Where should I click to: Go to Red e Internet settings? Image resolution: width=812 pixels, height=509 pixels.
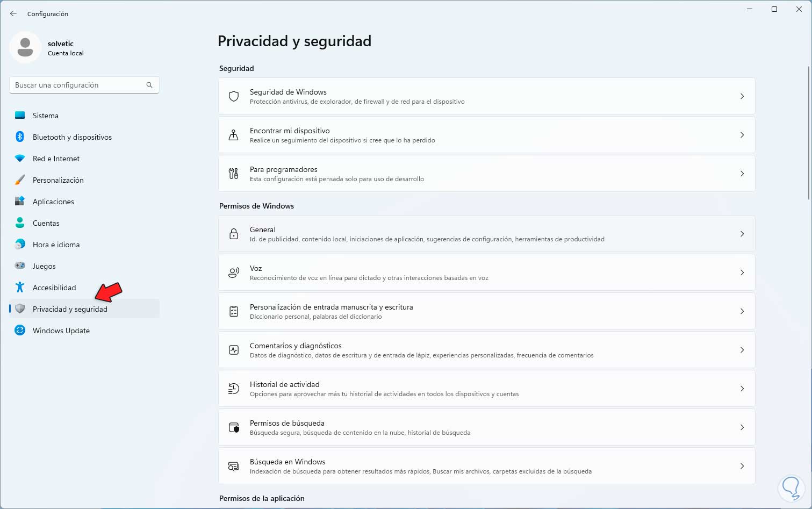(56, 159)
